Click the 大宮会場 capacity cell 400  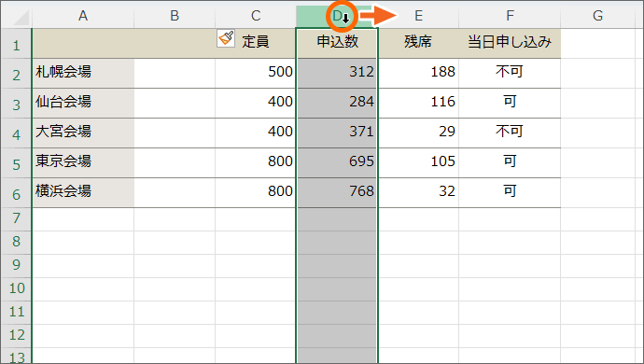pyautogui.click(x=256, y=133)
